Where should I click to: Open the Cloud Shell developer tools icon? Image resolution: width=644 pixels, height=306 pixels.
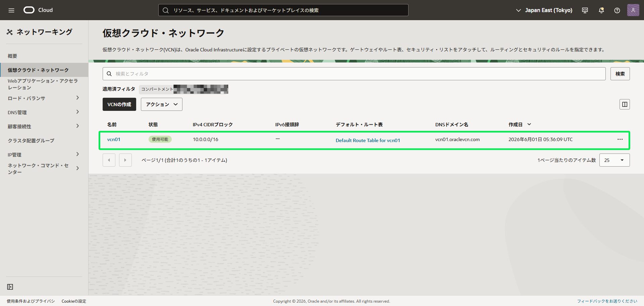click(x=585, y=10)
